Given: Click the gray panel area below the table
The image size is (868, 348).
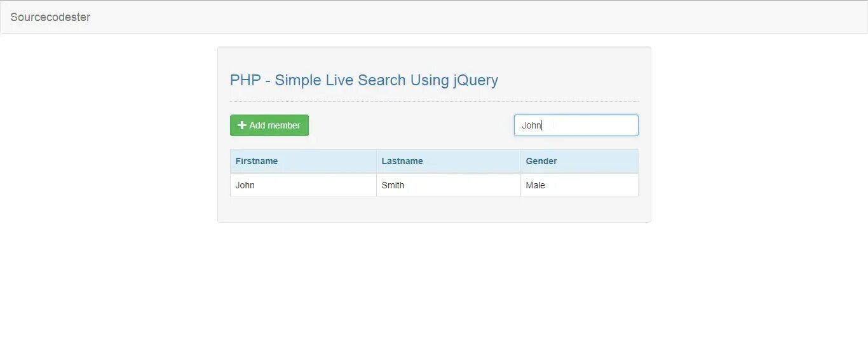Looking at the screenshot, I should coord(434,210).
